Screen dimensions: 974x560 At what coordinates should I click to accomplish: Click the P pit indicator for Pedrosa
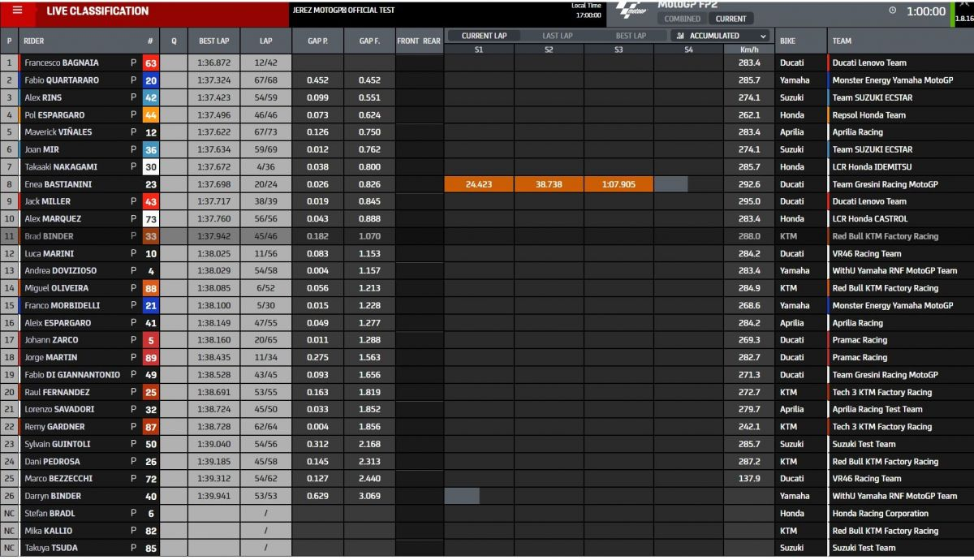pos(134,461)
